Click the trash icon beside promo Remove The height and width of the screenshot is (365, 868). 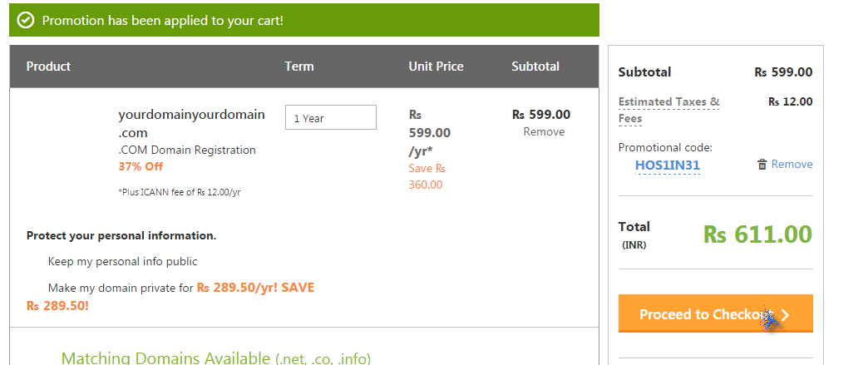pos(762,165)
